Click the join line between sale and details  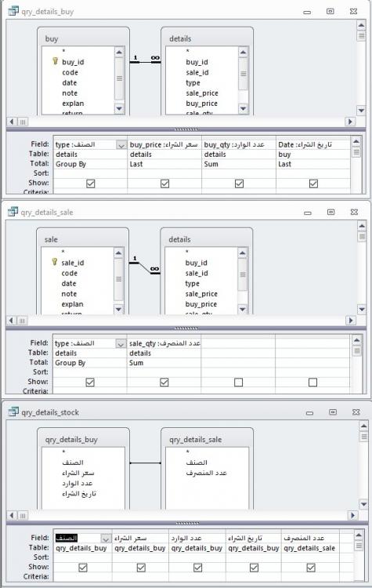click(145, 267)
